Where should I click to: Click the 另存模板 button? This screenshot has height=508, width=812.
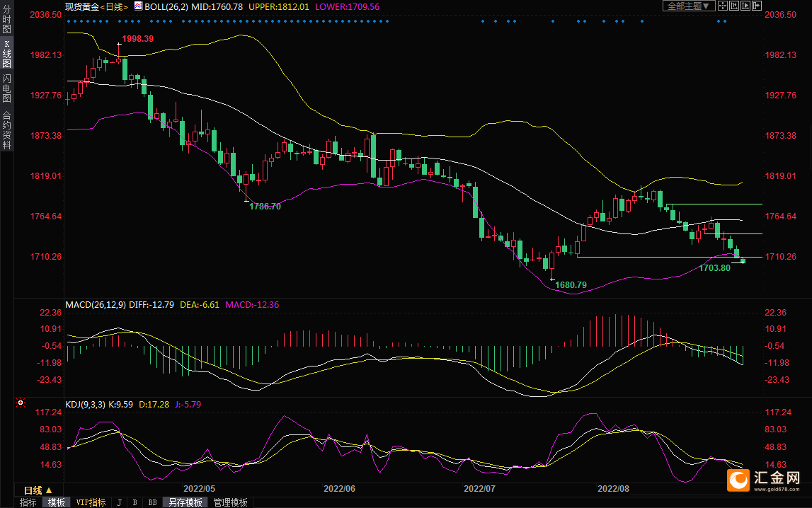click(x=184, y=502)
